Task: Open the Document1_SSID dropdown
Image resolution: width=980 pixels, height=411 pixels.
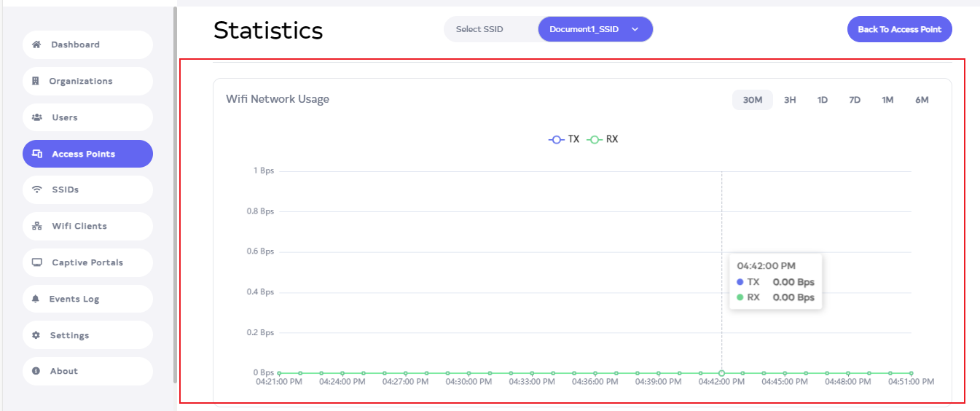Action: tap(595, 29)
